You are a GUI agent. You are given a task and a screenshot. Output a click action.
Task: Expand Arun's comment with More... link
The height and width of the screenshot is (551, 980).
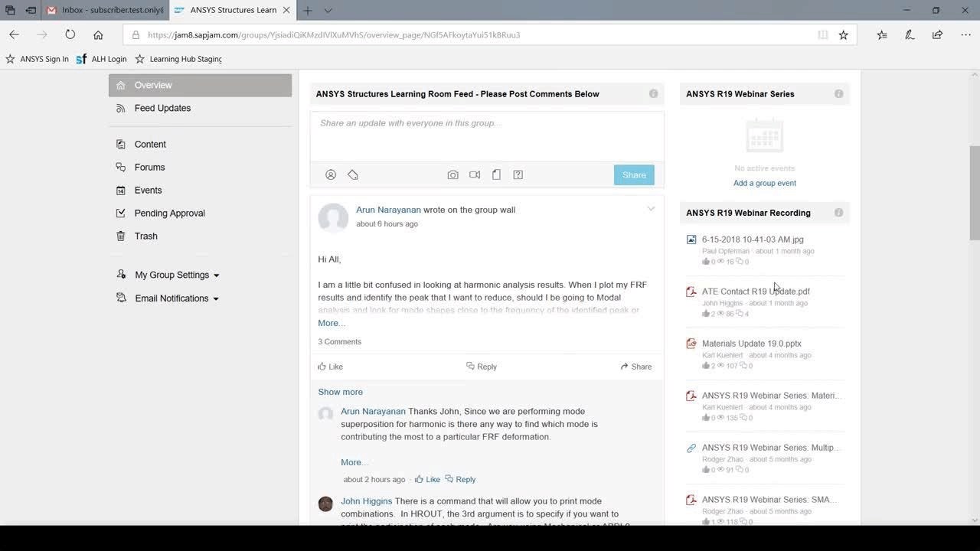pyautogui.click(x=354, y=462)
